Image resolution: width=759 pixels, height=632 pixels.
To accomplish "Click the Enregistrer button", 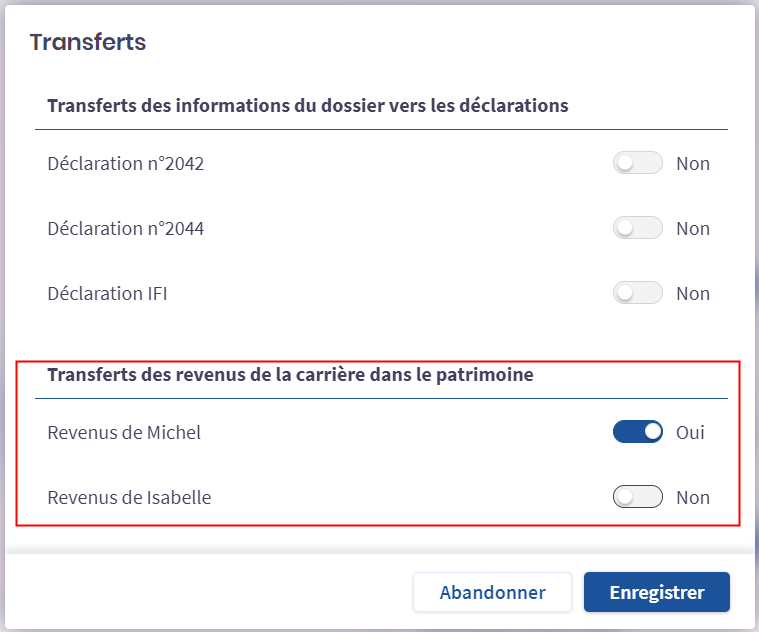I will pos(656,592).
